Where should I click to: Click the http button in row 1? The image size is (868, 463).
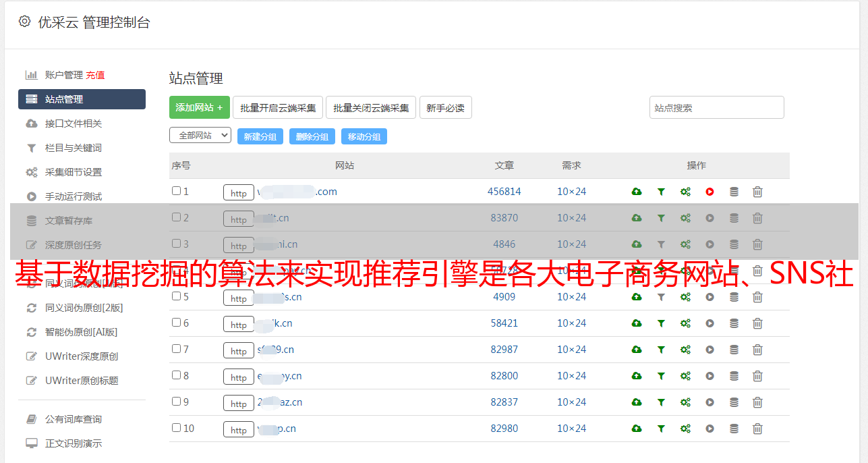239,193
